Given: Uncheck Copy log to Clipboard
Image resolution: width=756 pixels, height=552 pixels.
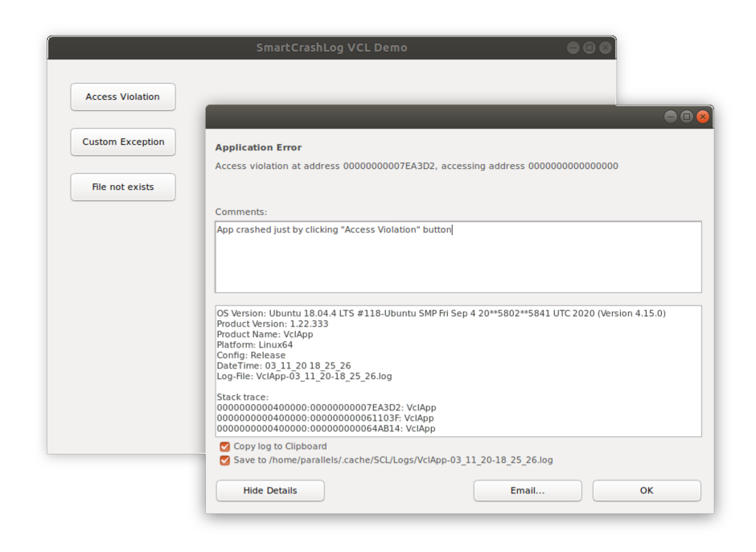Looking at the screenshot, I should [224, 447].
